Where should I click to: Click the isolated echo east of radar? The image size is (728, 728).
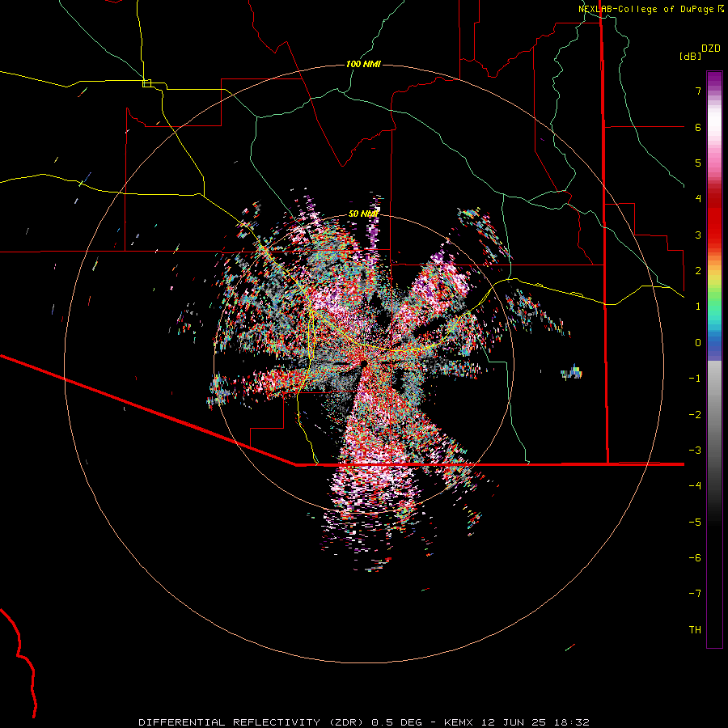[572, 372]
